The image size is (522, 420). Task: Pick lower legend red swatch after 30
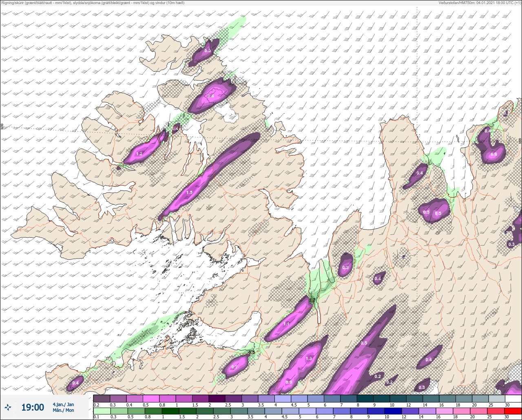513,411
